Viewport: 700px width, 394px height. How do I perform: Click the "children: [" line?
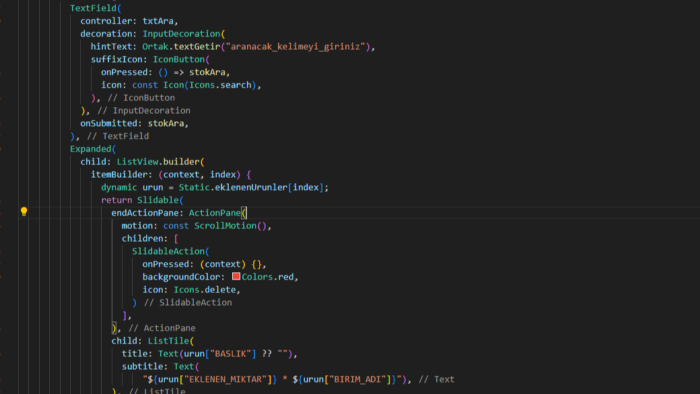coord(150,238)
